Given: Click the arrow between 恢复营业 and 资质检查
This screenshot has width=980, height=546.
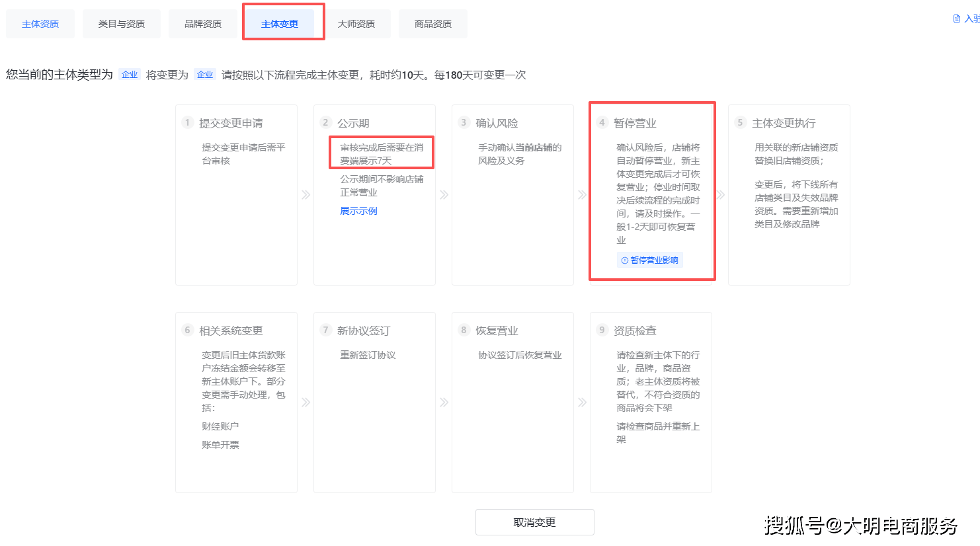Looking at the screenshot, I should click(x=582, y=402).
